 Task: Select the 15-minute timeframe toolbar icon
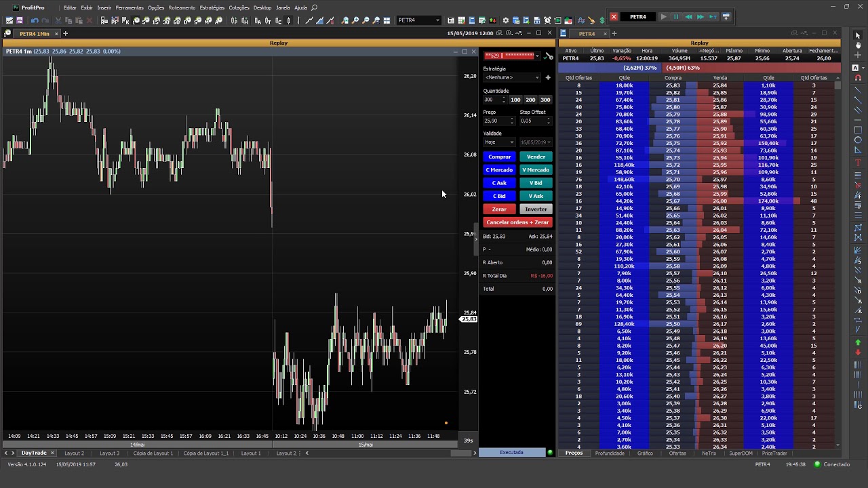(x=156, y=20)
